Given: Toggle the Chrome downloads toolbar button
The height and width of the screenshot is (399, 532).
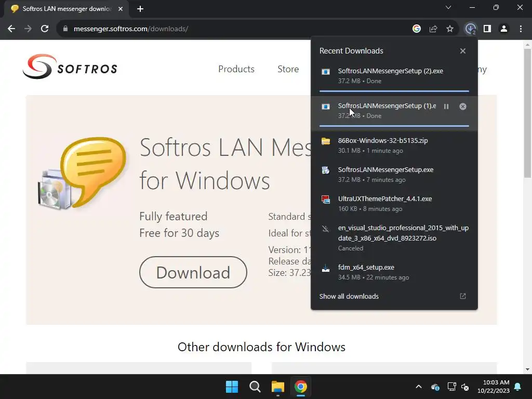Looking at the screenshot, I should coord(470,29).
